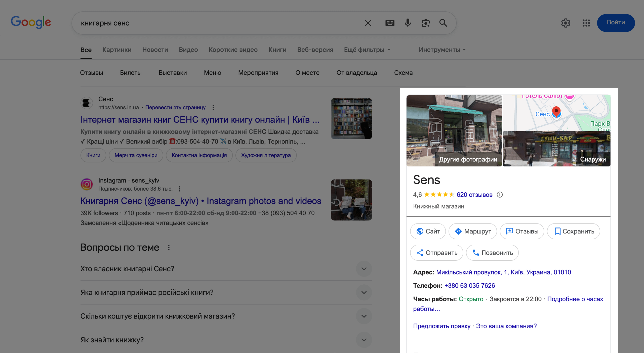Click the address Микільський провулок link
The width and height of the screenshot is (644, 353).
point(503,272)
